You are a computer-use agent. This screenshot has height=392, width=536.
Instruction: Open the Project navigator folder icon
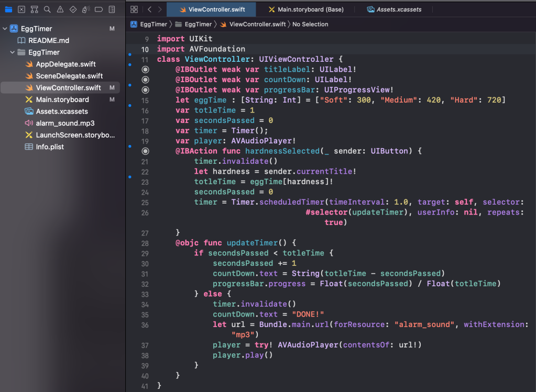click(x=8, y=9)
